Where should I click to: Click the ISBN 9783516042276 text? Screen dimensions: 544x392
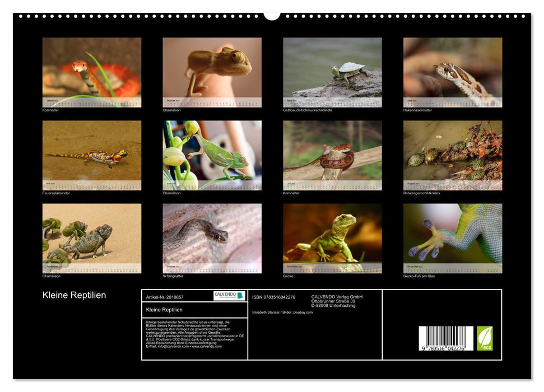274,296
